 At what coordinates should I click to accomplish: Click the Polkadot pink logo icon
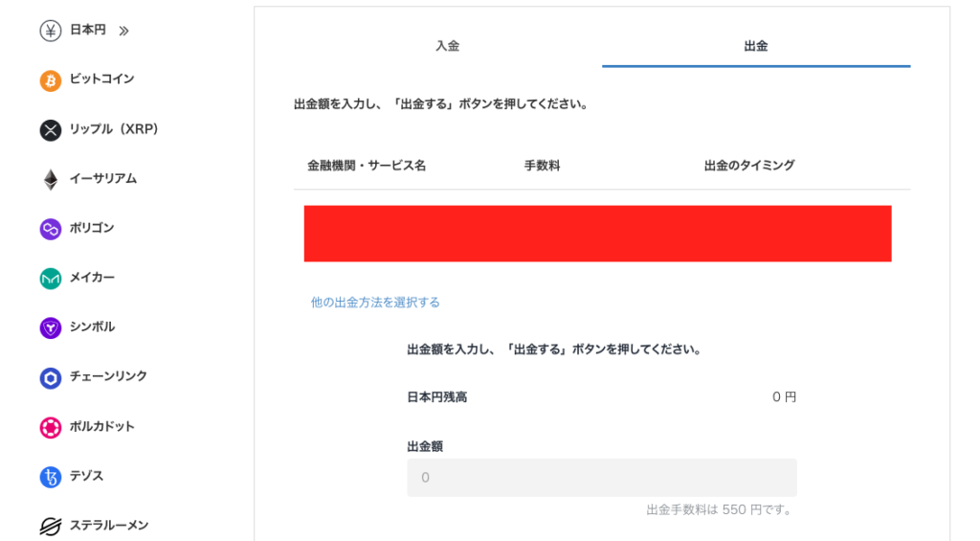(x=51, y=428)
